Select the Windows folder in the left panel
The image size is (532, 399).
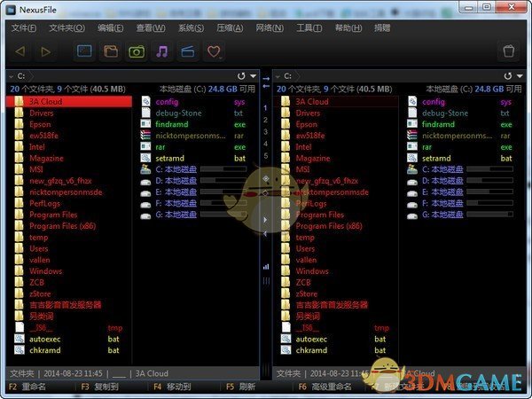46,271
